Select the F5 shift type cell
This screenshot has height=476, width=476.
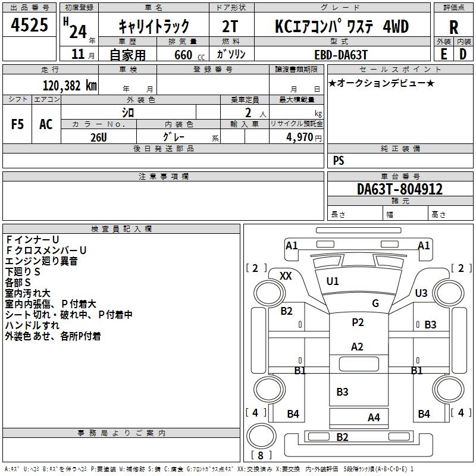pyautogui.click(x=18, y=124)
